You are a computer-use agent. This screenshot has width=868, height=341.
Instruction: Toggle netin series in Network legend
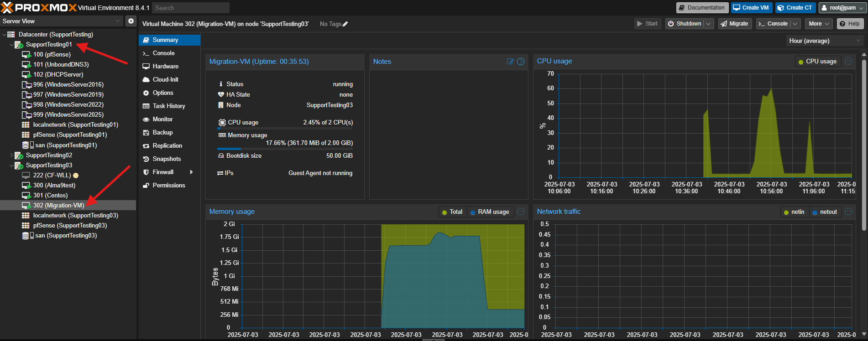tap(794, 212)
